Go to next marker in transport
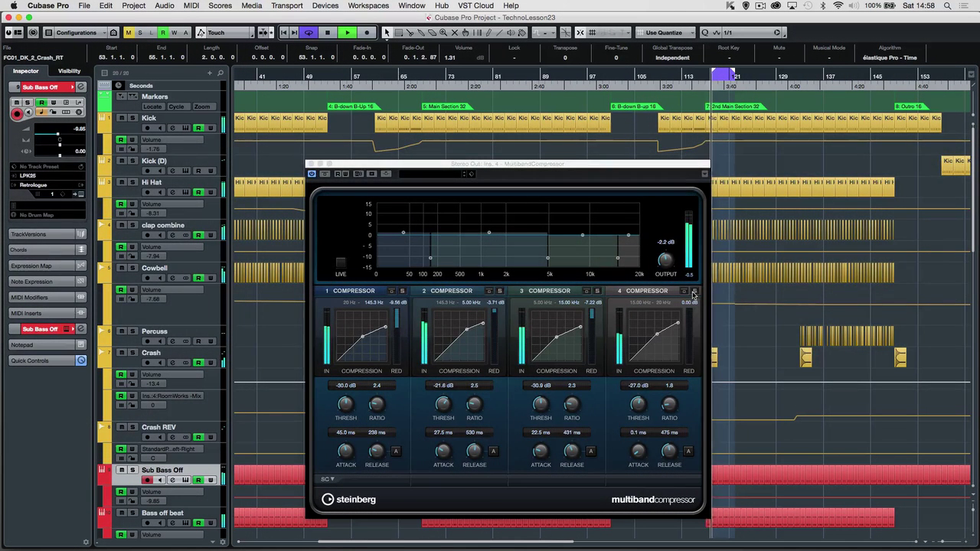This screenshot has width=980, height=551. pos(294,33)
